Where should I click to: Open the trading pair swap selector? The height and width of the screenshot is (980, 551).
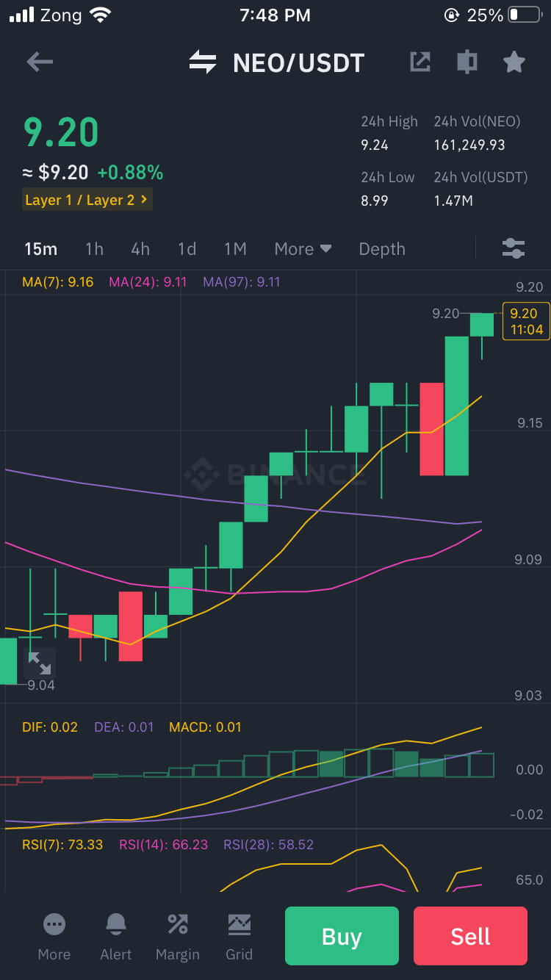(202, 62)
